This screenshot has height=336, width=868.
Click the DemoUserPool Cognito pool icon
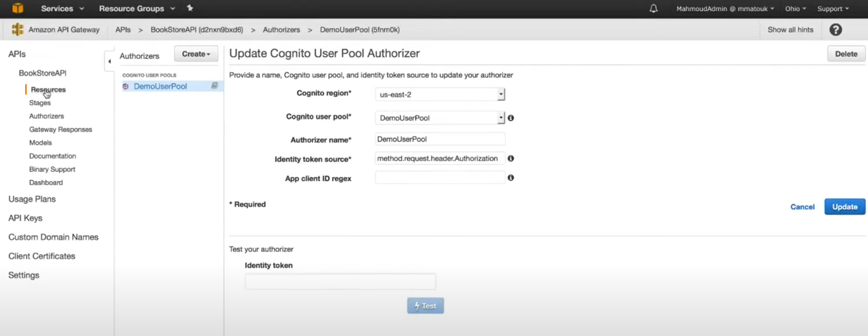tap(125, 86)
